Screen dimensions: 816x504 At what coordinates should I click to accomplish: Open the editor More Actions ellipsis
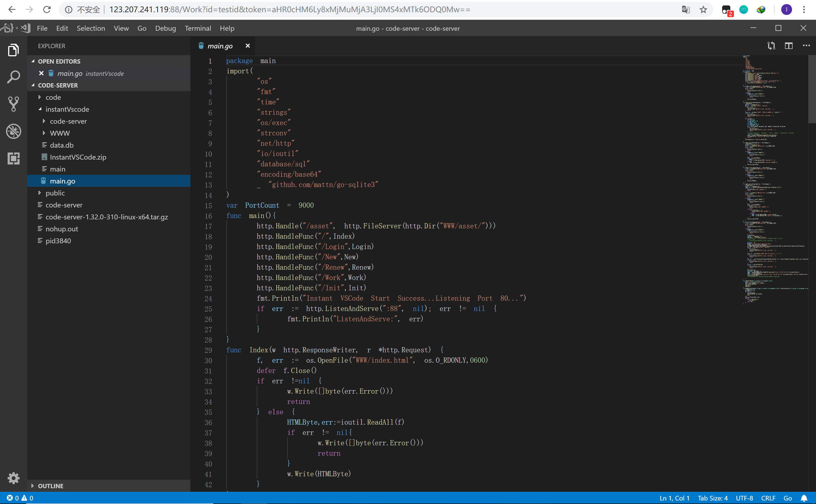coord(806,46)
